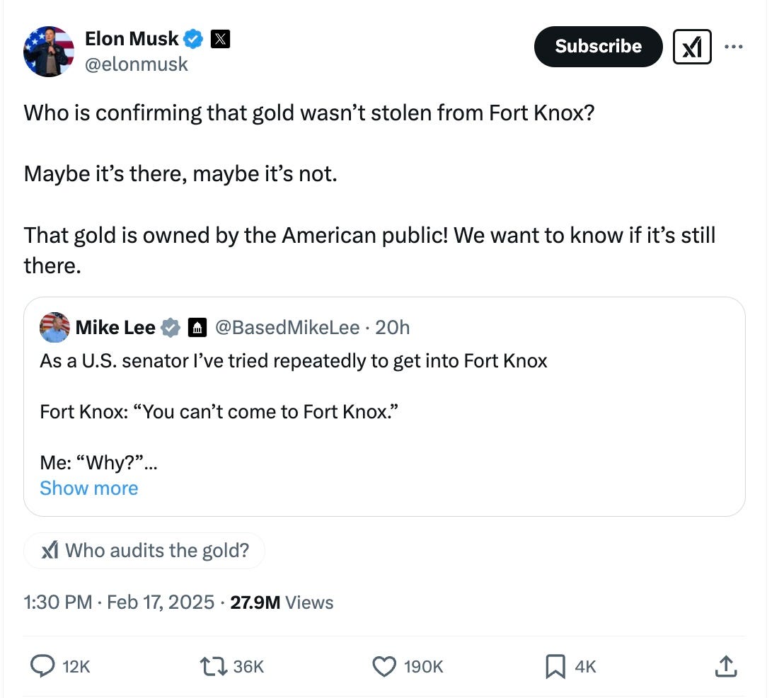Click Elon Musk's blue verified badge
Viewport: 784px width, 698px height.
click(192, 39)
